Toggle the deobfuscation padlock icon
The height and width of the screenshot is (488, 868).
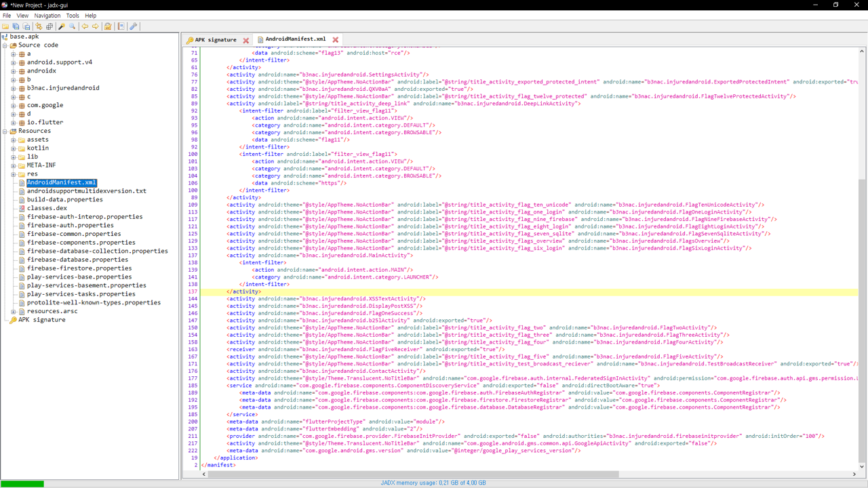tap(108, 26)
